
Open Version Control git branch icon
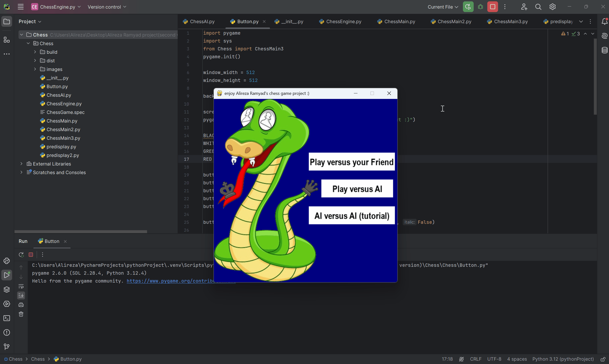7,347
